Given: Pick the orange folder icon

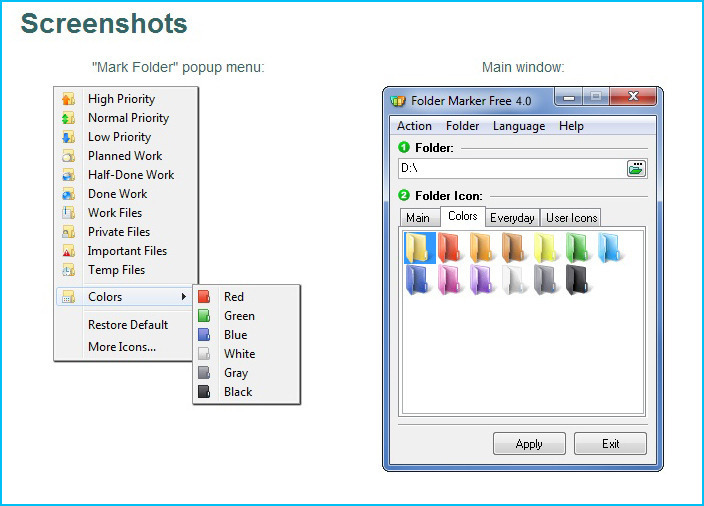Looking at the screenshot, I should (x=483, y=248).
